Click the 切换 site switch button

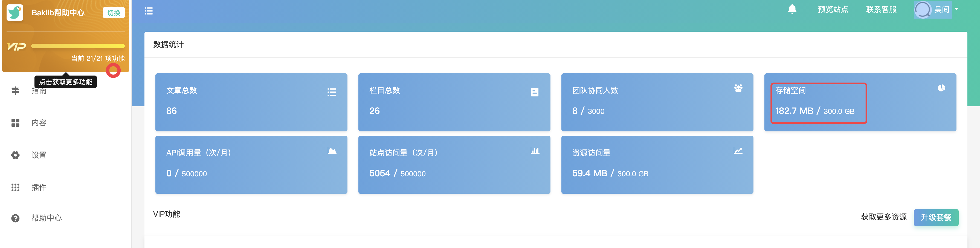click(x=113, y=13)
